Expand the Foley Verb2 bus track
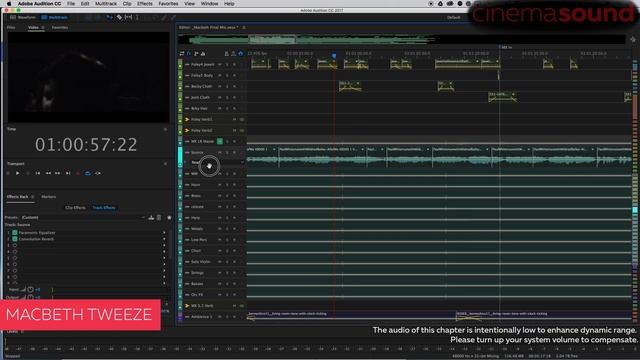The image size is (640, 360). pyautogui.click(x=187, y=131)
